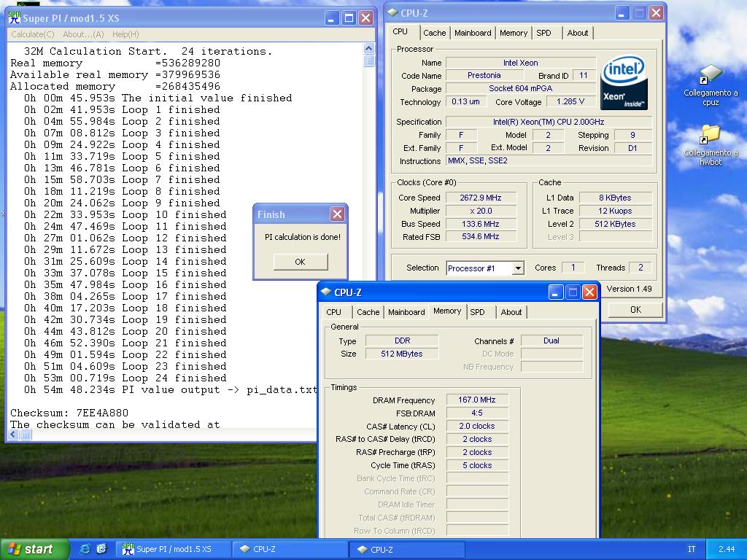Select second CPU-Z taskbar button
The image size is (747, 560).
point(407,549)
